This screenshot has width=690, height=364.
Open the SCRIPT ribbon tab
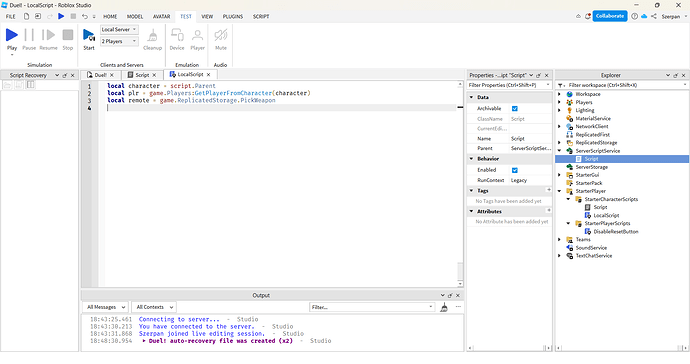261,16
